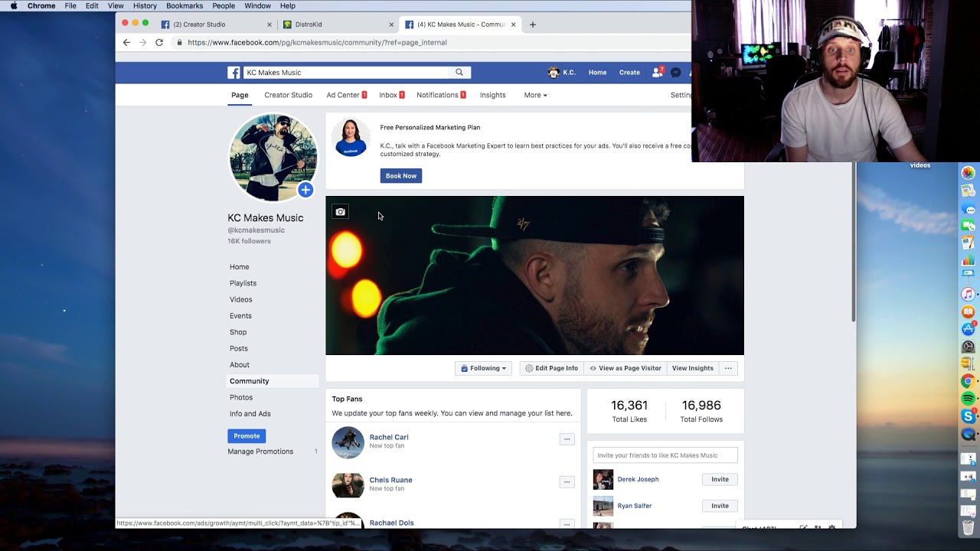Open the History menu in menu bar
Screen dimensions: 980x551
[x=145, y=5]
